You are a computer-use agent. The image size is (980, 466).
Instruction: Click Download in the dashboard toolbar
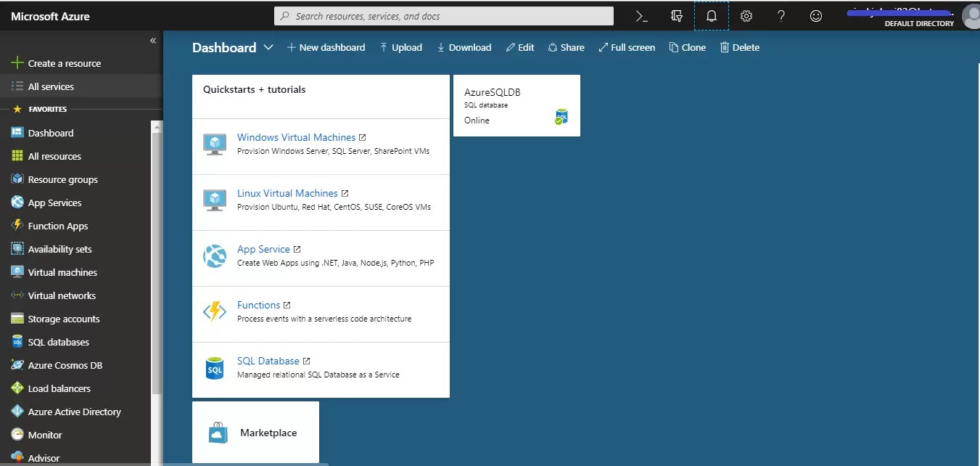[x=464, y=47]
